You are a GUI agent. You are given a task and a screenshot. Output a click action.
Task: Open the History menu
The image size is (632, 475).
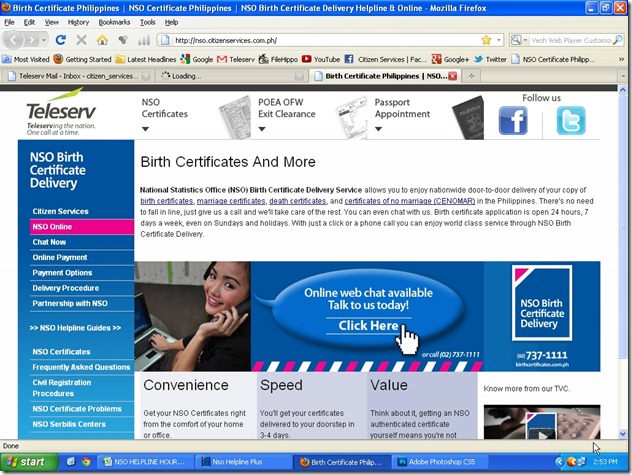(78, 22)
